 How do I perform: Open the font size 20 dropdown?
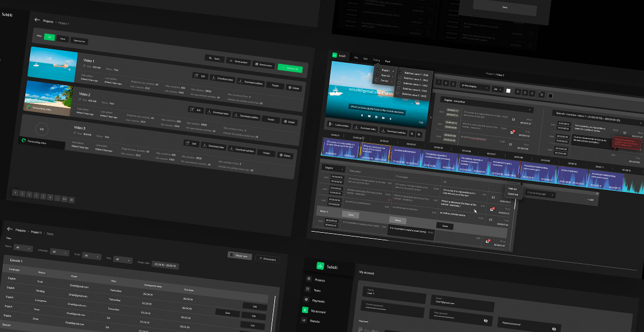click(497, 90)
